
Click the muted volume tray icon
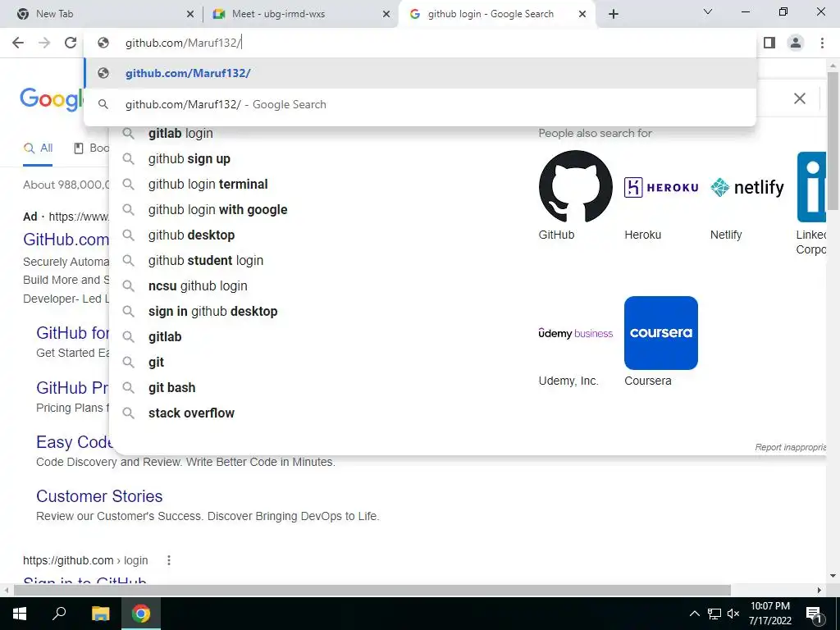pos(733,614)
